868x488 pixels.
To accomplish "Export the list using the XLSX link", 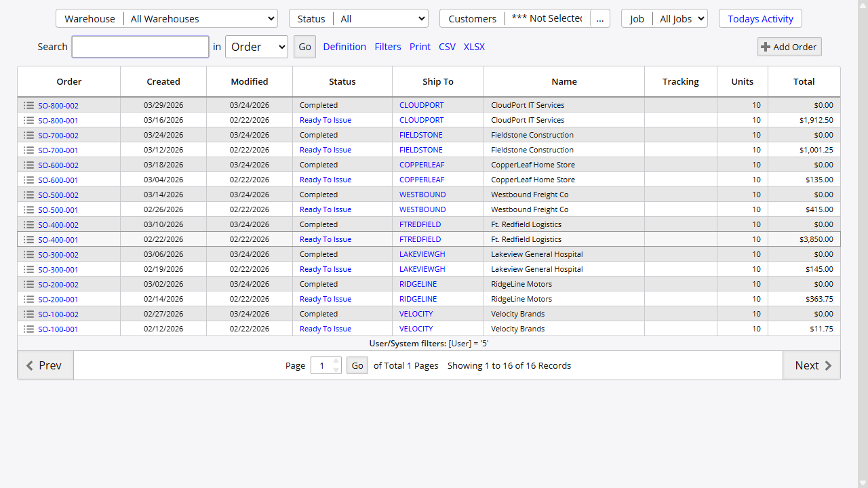I will point(474,46).
